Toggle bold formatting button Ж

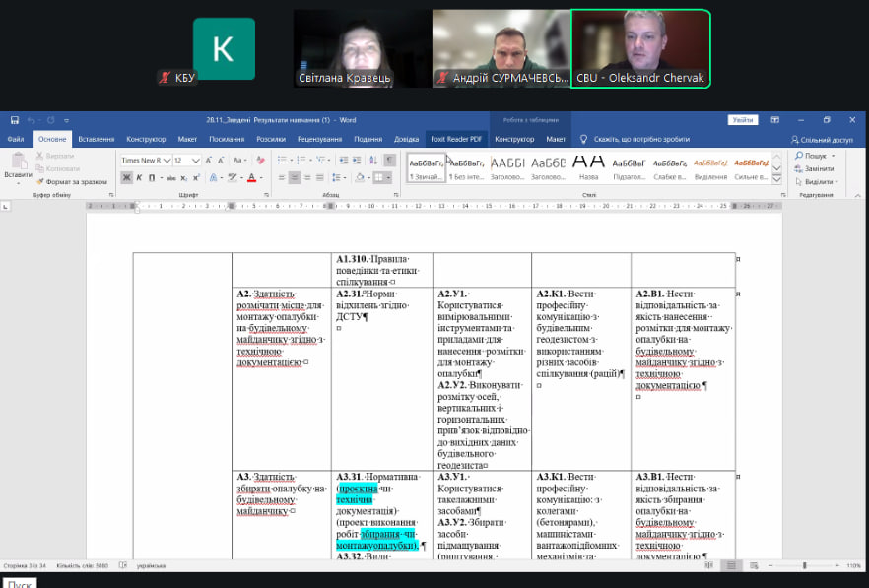126,177
